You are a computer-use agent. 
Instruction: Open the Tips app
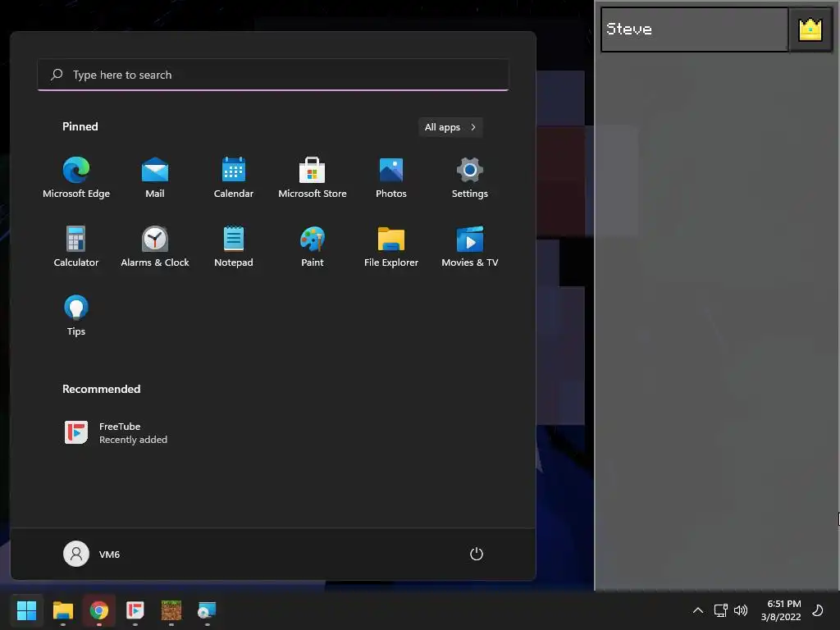point(76,316)
